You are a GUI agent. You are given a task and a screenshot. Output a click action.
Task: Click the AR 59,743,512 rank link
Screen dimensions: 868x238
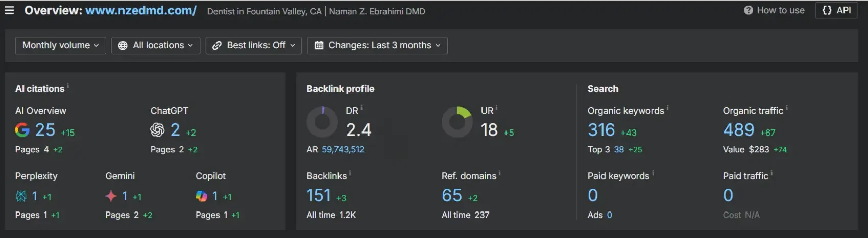[343, 149]
